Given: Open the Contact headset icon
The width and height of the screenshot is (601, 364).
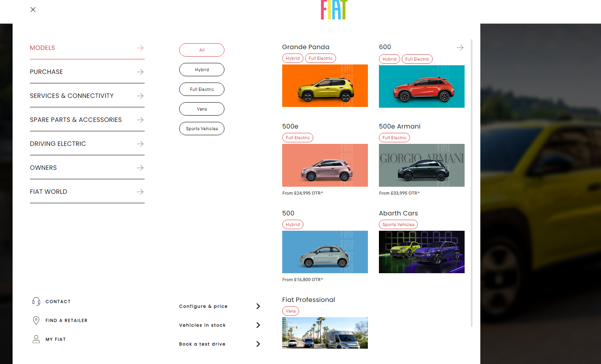Looking at the screenshot, I should (x=36, y=301).
